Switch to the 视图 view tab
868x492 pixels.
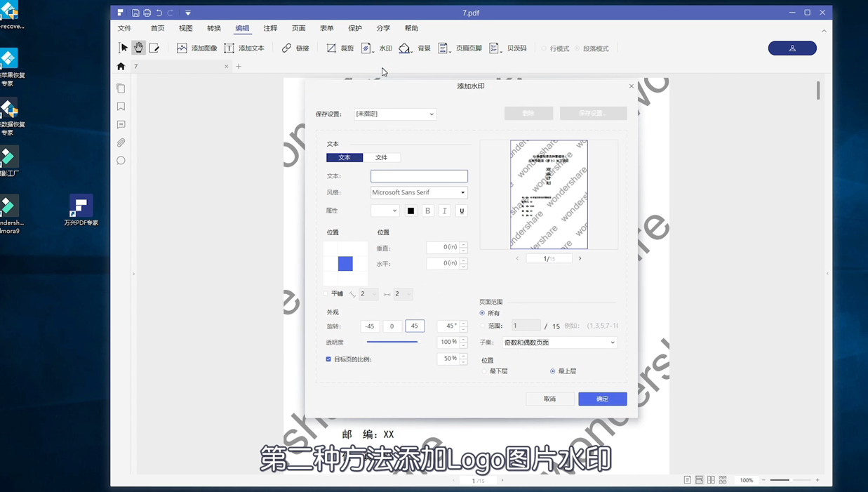click(x=186, y=29)
